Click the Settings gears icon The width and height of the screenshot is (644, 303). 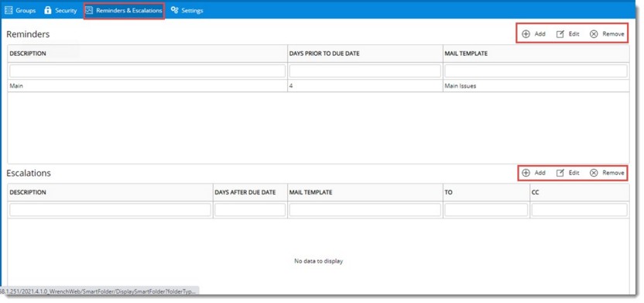(x=175, y=11)
